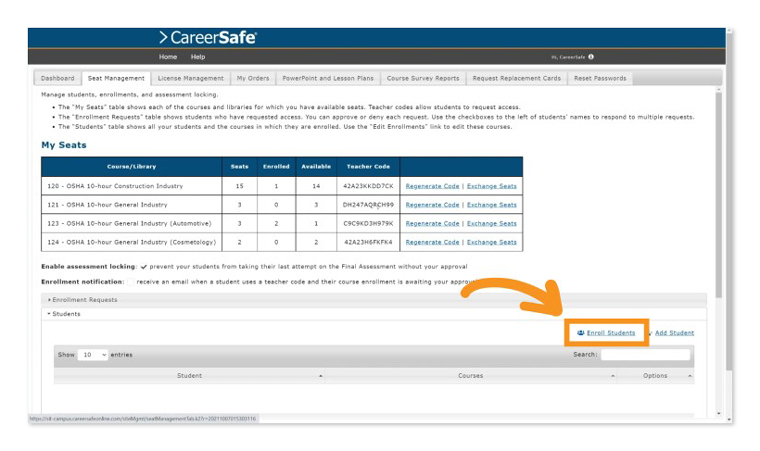Open the Show entries dropdown
760x451 pixels.
(x=93, y=355)
